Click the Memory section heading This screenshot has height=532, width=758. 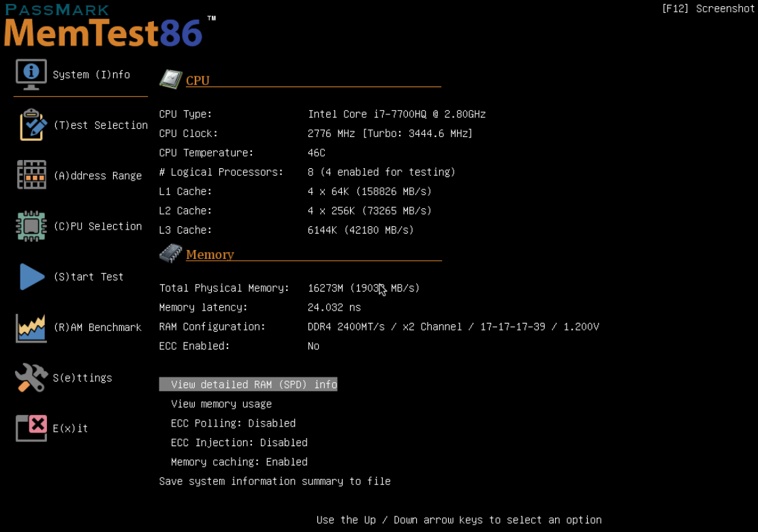pos(210,254)
